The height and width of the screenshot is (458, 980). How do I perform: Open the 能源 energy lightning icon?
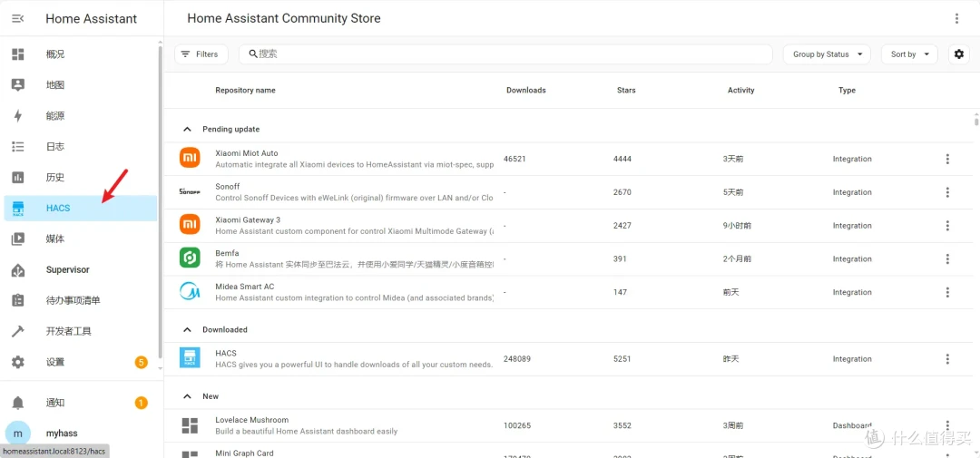coord(18,115)
